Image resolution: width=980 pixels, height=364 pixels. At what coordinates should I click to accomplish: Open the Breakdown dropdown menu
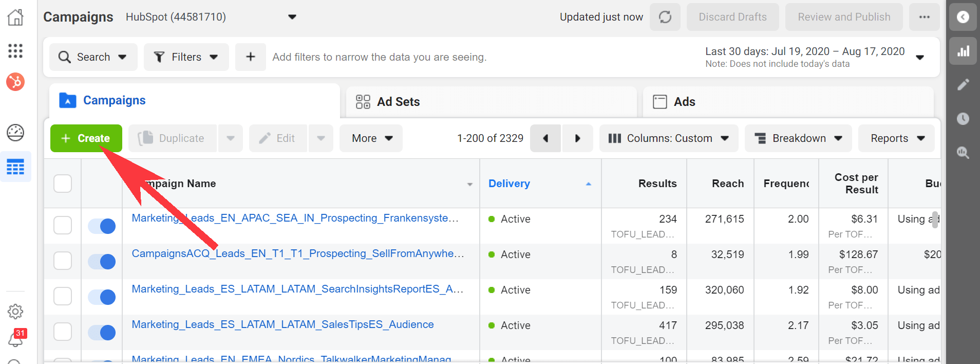(x=798, y=138)
